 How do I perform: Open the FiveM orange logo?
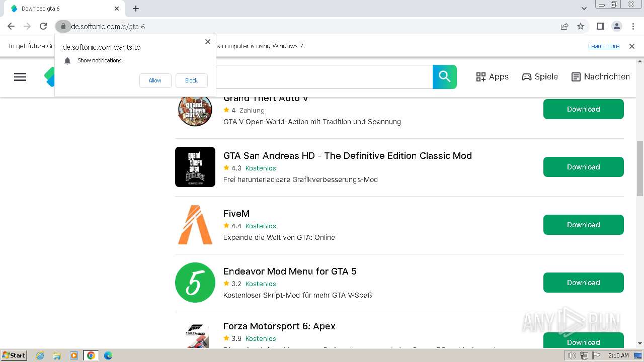[195, 225]
